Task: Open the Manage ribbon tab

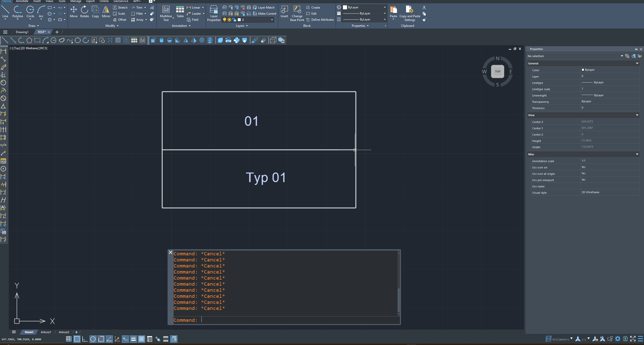Action: (76, 1)
